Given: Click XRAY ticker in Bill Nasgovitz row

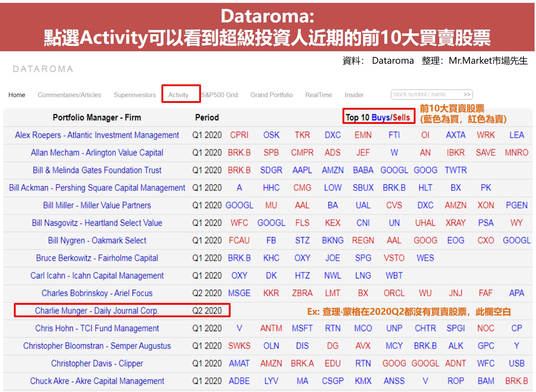Looking at the screenshot, I should point(455,223).
